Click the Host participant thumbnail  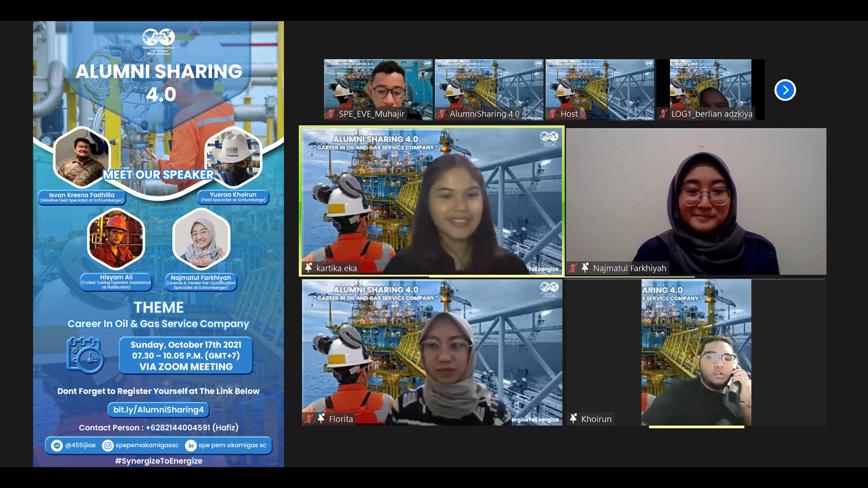click(x=599, y=86)
